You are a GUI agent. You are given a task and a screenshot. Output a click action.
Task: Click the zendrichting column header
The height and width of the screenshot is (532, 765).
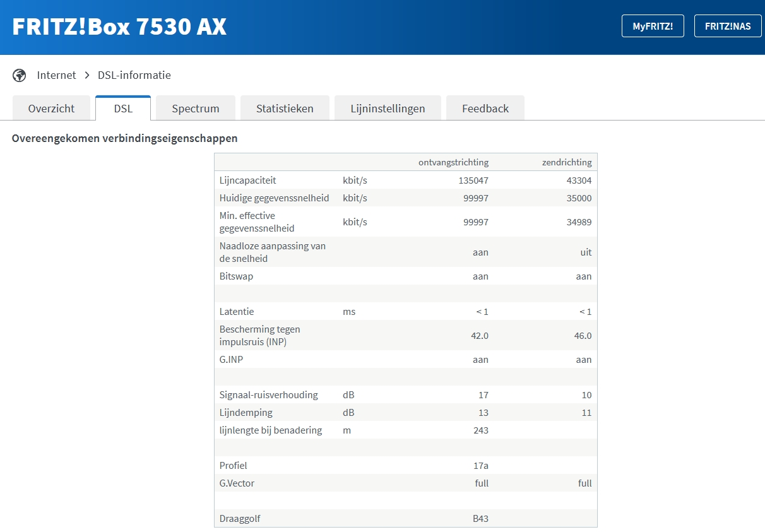[x=566, y=162]
